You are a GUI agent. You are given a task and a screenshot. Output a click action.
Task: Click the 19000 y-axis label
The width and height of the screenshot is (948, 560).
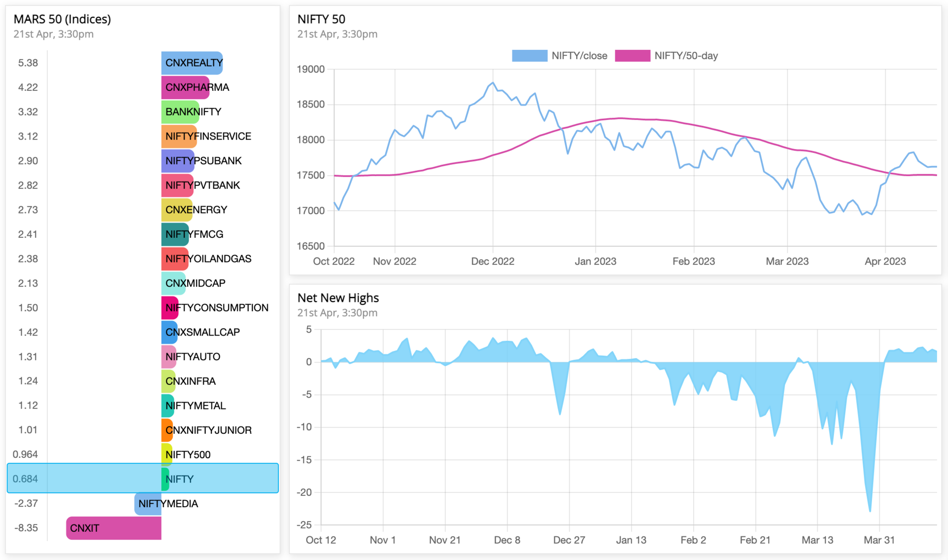[x=311, y=70]
